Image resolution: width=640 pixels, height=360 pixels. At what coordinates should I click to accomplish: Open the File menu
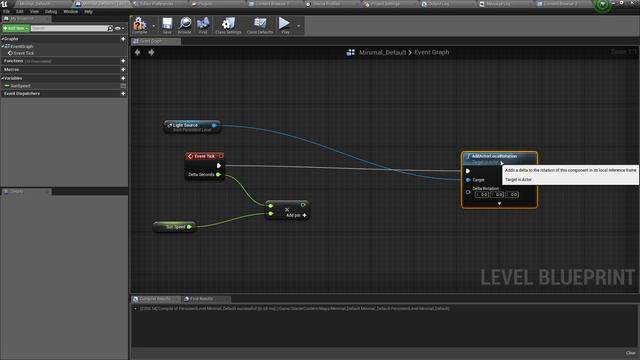point(7,11)
